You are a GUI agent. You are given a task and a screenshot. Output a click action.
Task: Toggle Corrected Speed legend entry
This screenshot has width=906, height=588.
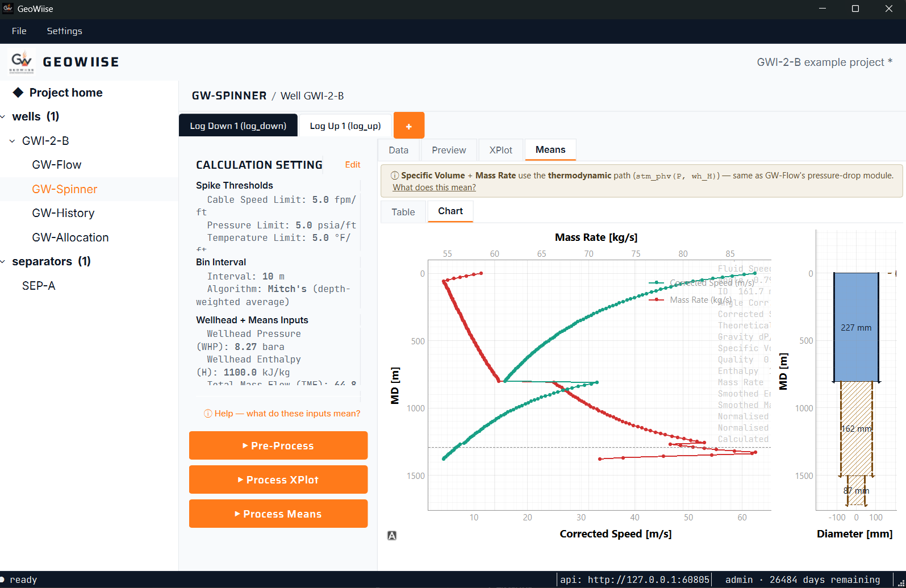pyautogui.click(x=703, y=283)
